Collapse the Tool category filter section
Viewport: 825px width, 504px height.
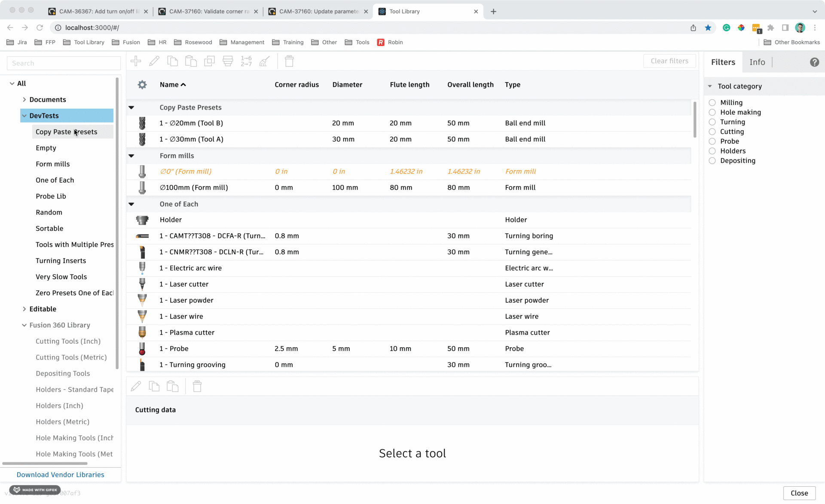(x=710, y=86)
